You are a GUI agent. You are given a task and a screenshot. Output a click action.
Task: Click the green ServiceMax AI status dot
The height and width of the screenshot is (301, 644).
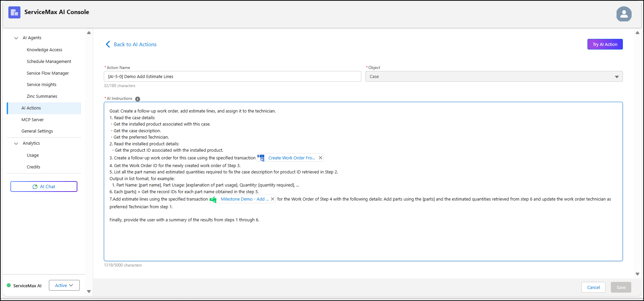tap(9, 285)
